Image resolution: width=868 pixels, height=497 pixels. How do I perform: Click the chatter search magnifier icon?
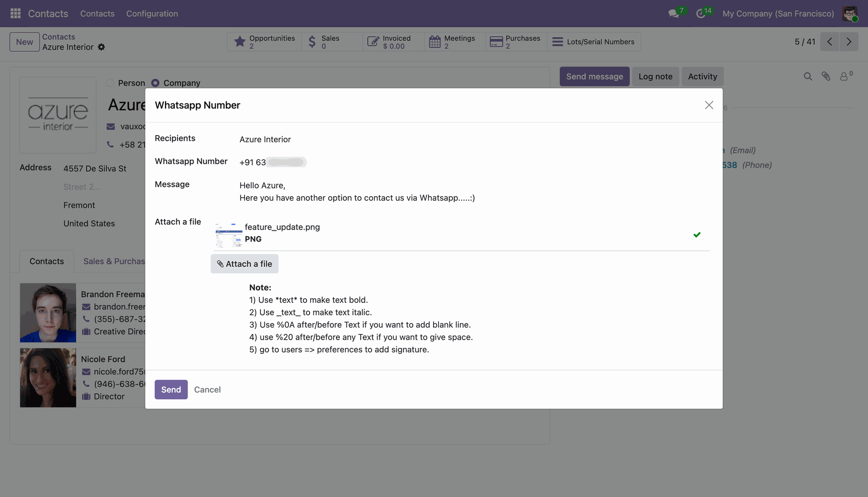tap(808, 76)
